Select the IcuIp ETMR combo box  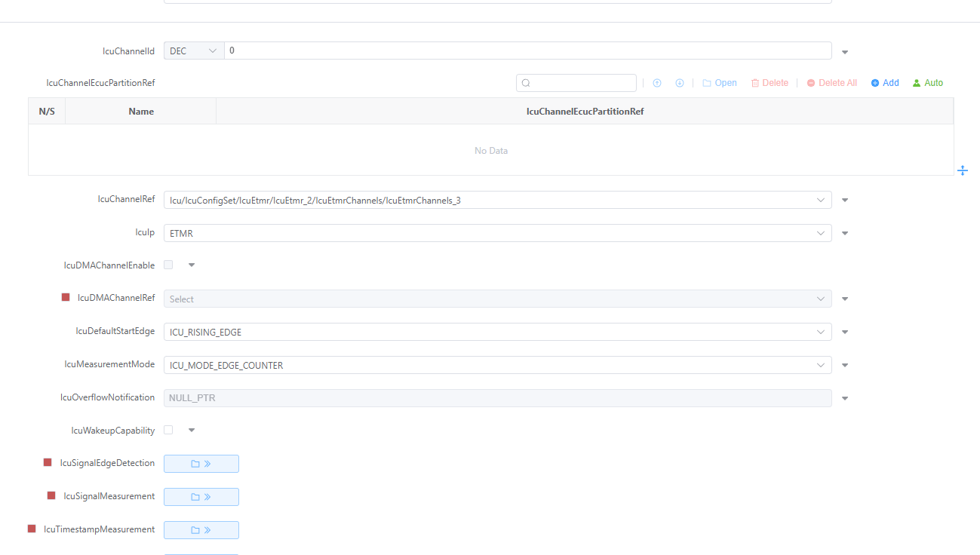pos(497,233)
